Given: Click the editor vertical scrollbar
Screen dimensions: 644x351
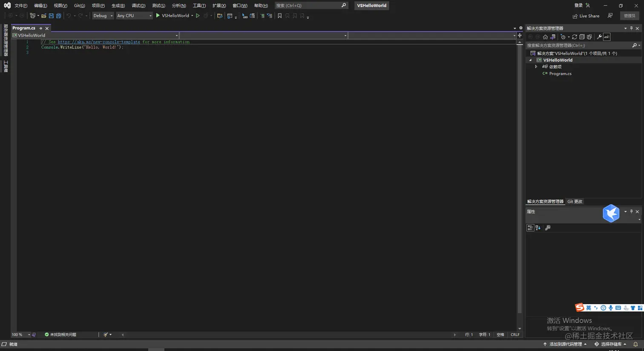Looking at the screenshot, I should 519,185.
